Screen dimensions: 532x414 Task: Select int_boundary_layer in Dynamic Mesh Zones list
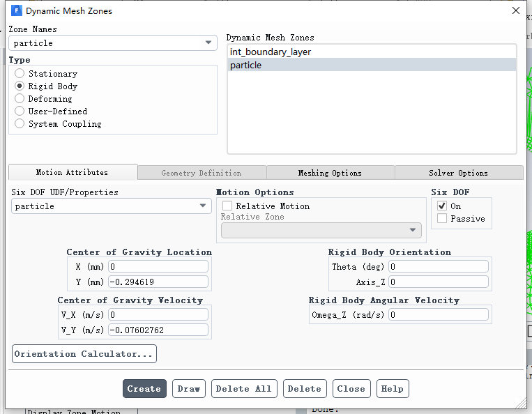tap(270, 52)
